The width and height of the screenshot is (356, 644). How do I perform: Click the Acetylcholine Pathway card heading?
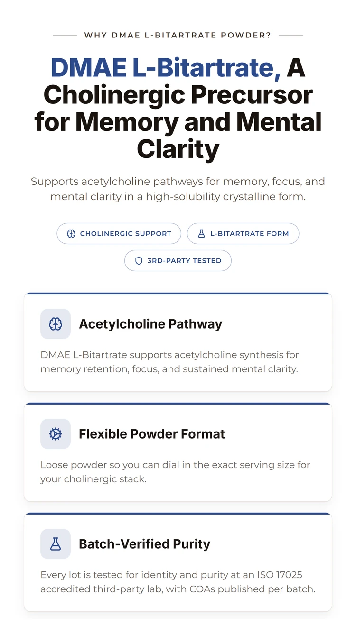(x=150, y=324)
